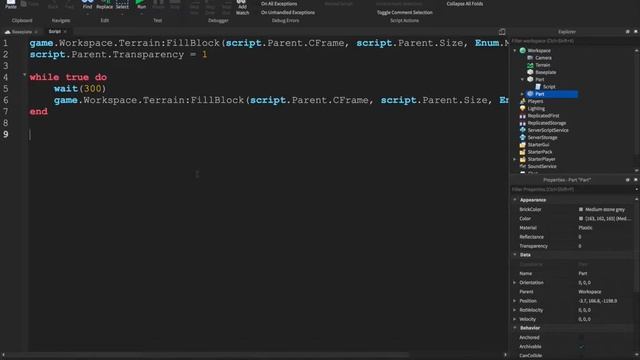Viewport: 640px width, 360px height.
Task: Click the Select tool in Edit group
Action: (x=122, y=4)
